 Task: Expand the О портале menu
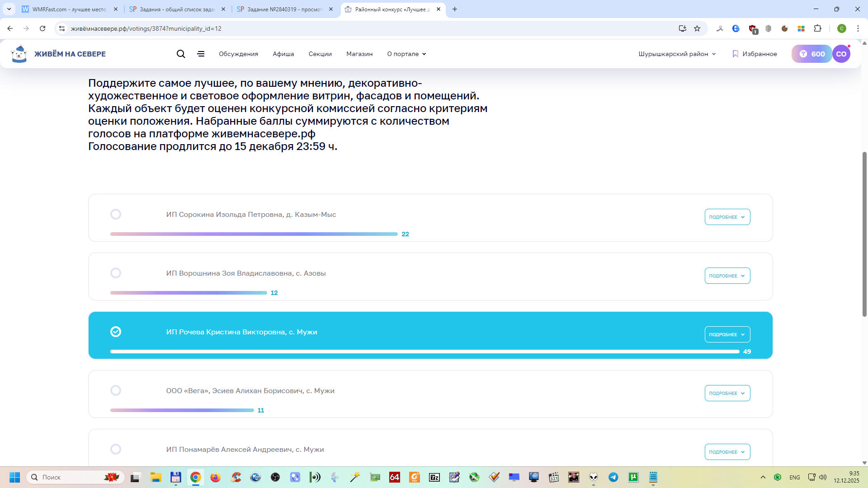coord(406,54)
